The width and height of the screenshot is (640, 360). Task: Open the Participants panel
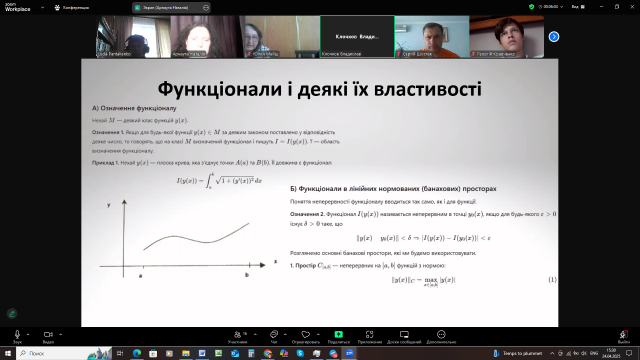point(238,336)
